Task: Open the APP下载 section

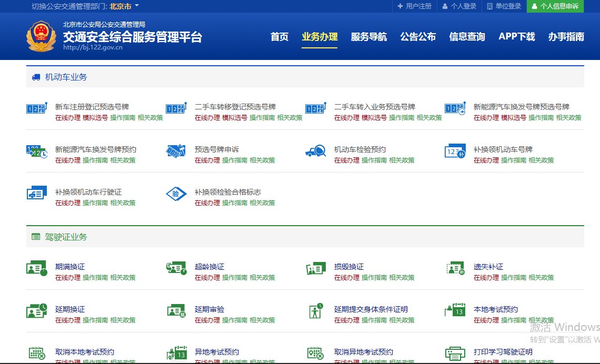Action: click(516, 37)
